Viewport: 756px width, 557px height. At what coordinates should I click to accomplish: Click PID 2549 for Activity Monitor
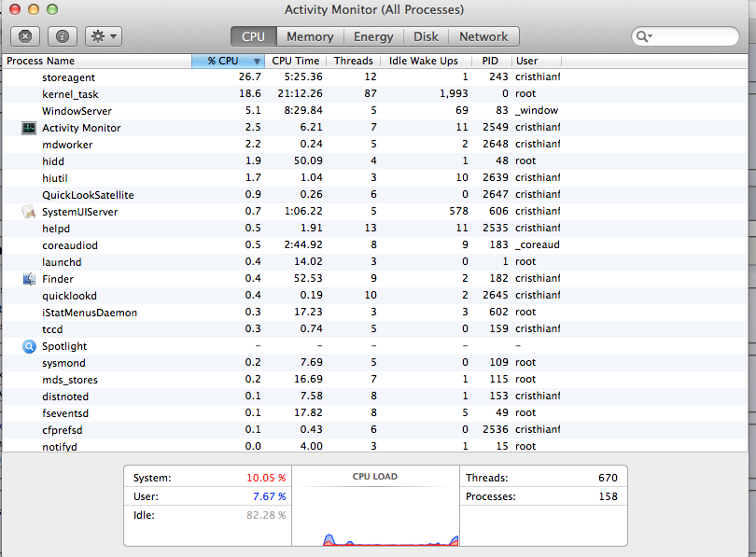pos(496,127)
